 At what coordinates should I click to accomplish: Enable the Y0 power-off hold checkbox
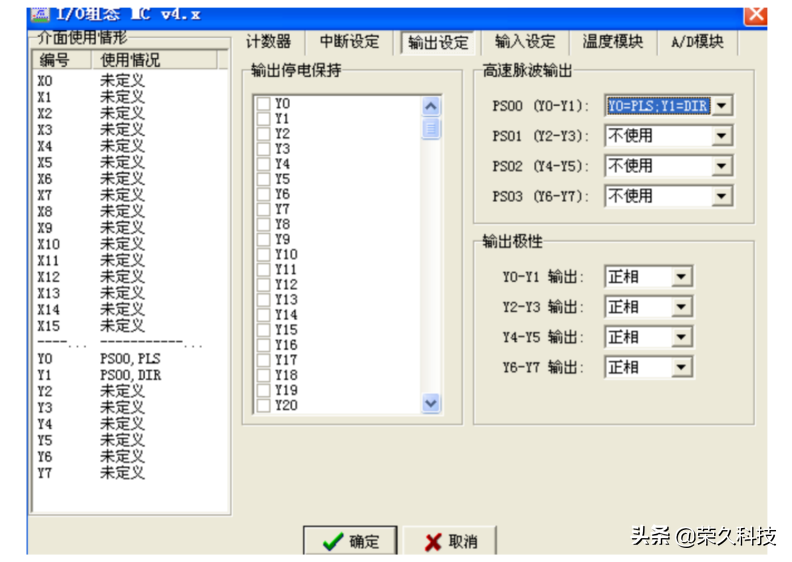coord(263,104)
